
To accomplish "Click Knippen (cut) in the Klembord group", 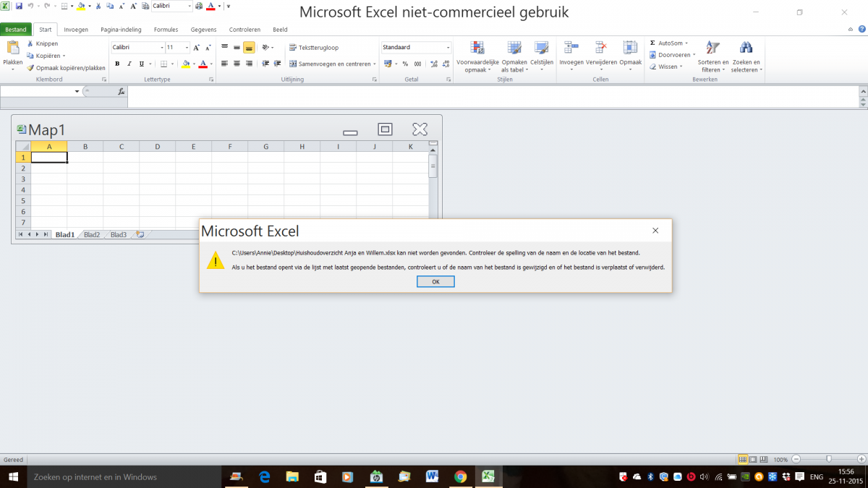I will 42,43.
